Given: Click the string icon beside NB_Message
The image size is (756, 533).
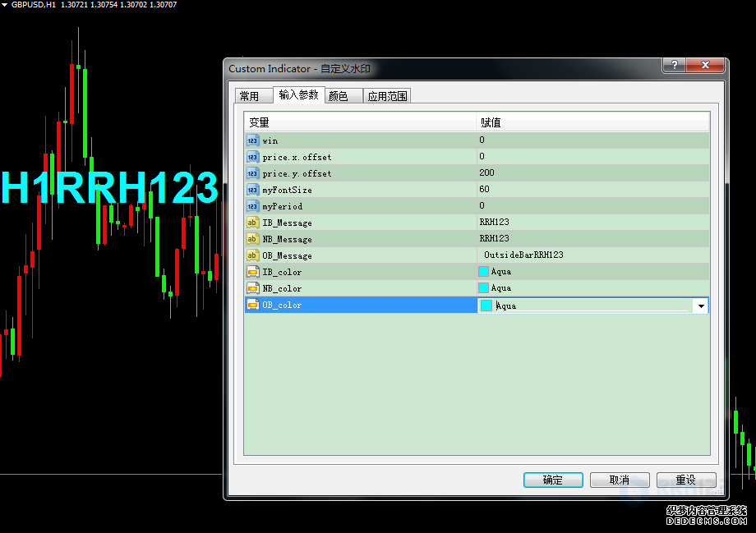Looking at the screenshot, I should tap(252, 239).
